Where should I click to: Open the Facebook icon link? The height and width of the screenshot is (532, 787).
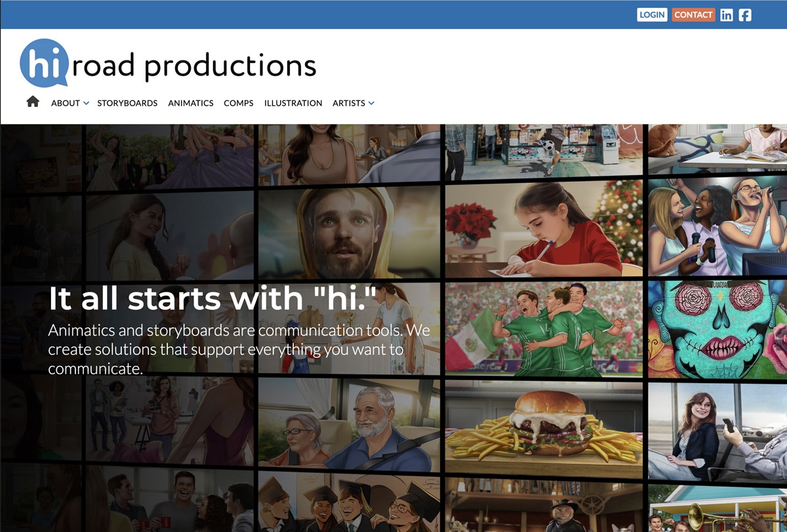pyautogui.click(x=745, y=15)
